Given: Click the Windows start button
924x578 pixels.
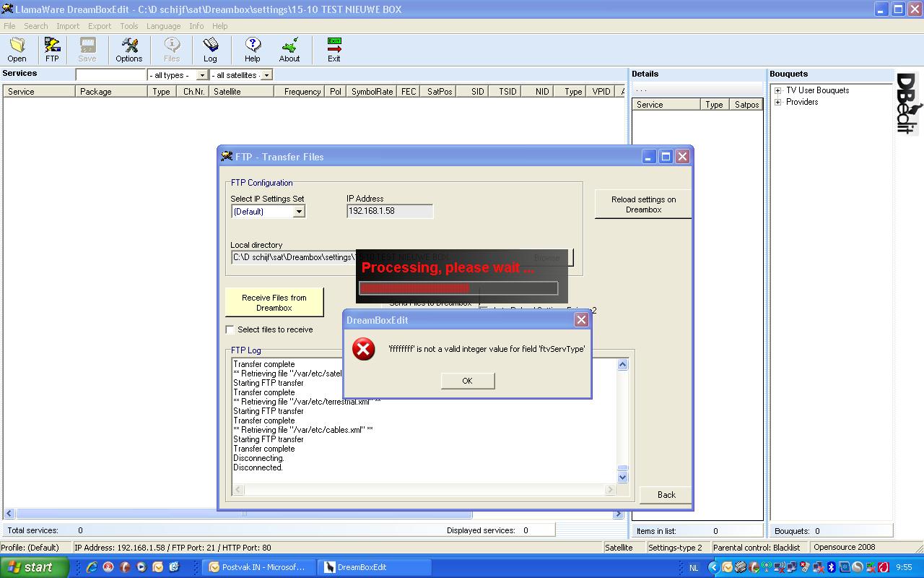Looking at the screenshot, I should (35, 567).
